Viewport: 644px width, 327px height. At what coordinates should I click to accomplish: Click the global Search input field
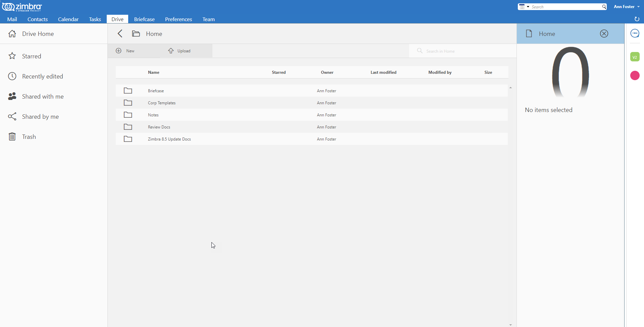coord(566,7)
